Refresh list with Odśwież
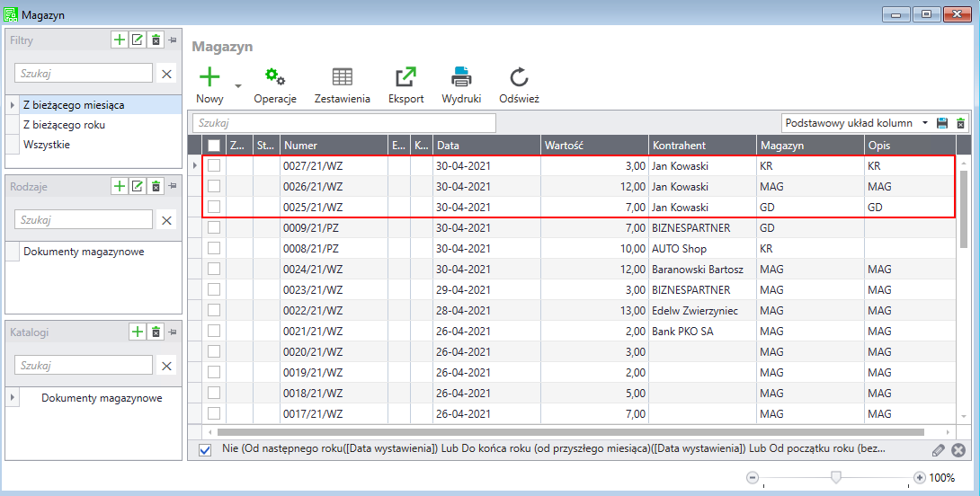 519,78
